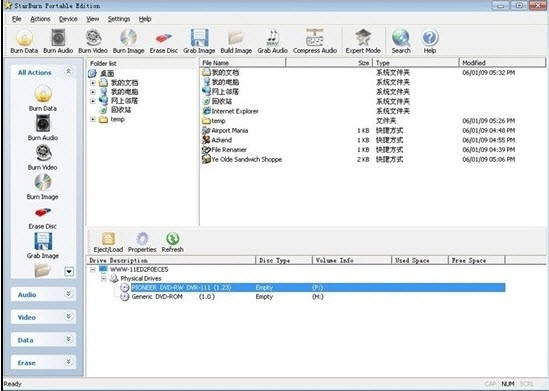Click the Grab Image toolbar icon
Viewport: 549px width, 391px height.
(x=199, y=41)
